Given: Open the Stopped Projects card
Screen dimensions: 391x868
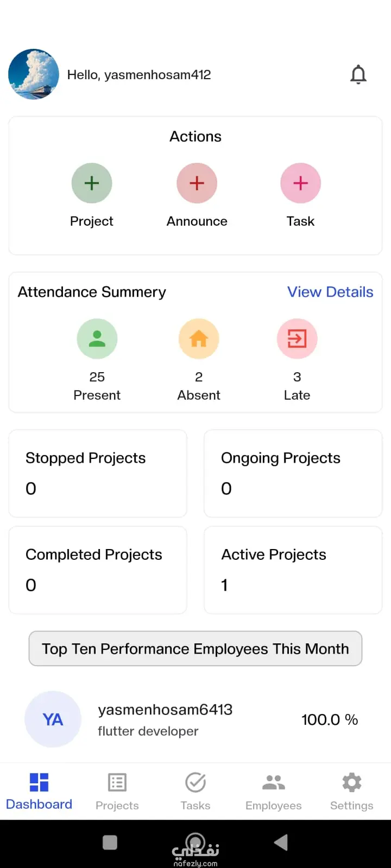Looking at the screenshot, I should coord(98,474).
